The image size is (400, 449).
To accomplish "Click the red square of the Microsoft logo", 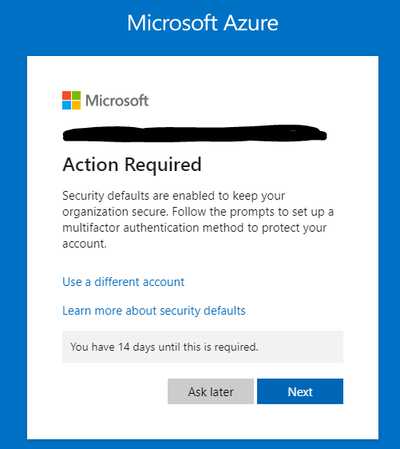I will (x=66, y=95).
